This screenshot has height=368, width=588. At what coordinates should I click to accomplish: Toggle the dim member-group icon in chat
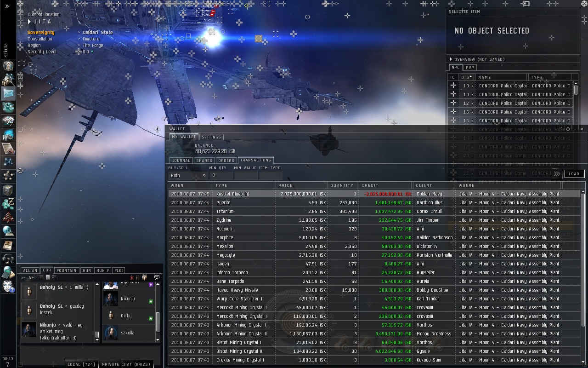(x=138, y=277)
